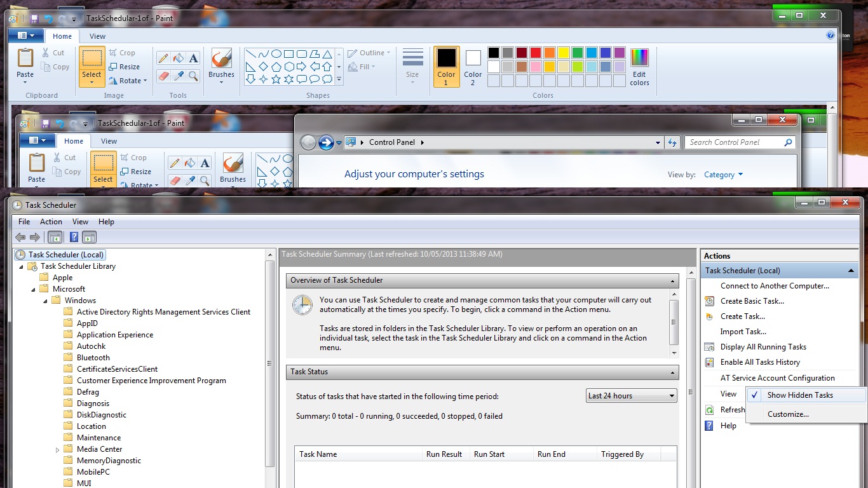Select Color 2 in Paint ribbon
This screenshot has height=488, width=868.
473,67
